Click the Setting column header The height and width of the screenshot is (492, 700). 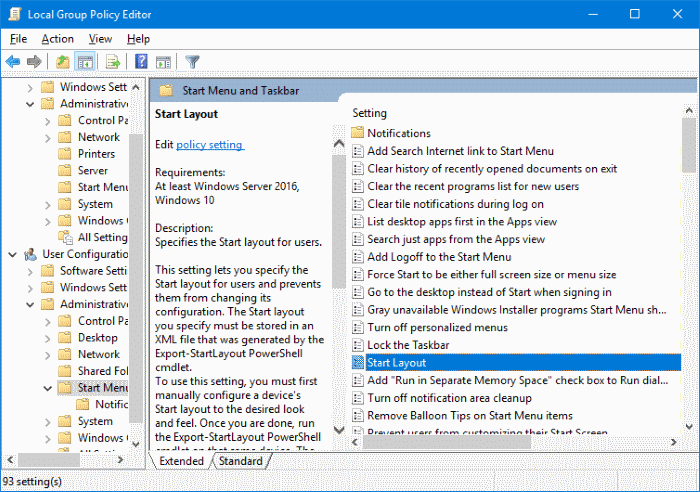point(369,113)
